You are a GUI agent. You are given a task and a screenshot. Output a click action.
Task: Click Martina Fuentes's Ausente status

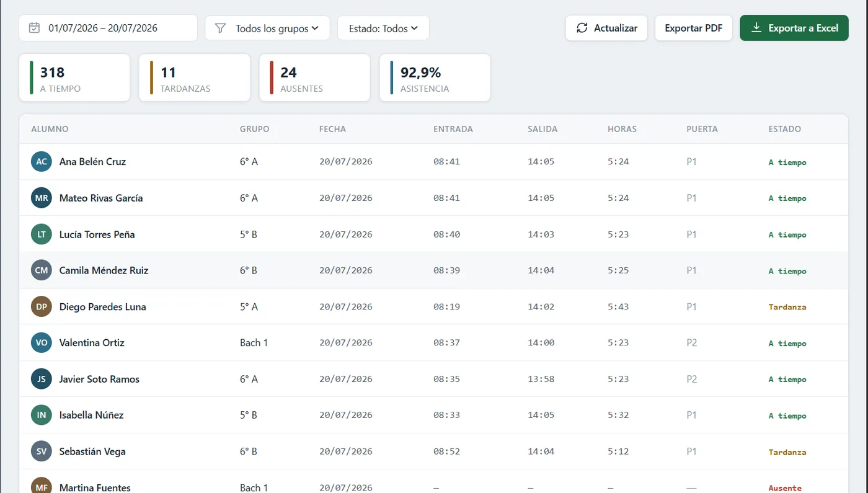785,488
